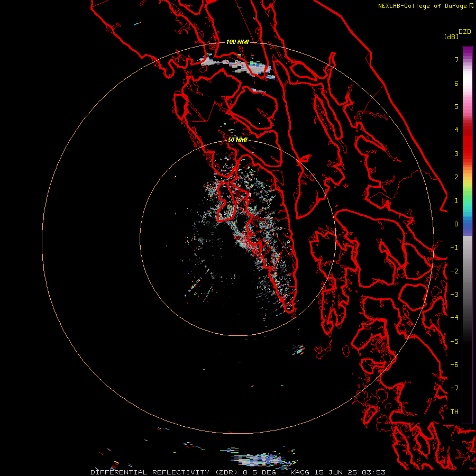Click the scale tick label 6
This screenshot has width=476, height=476.
click(x=456, y=83)
